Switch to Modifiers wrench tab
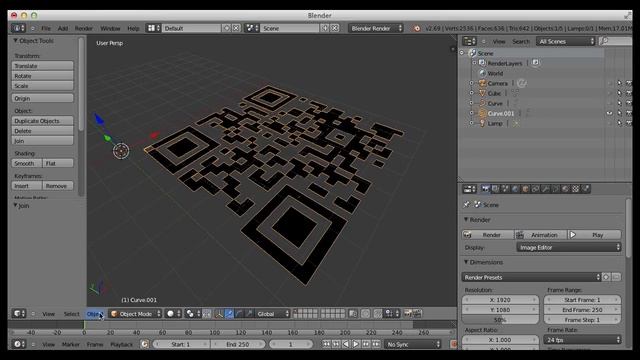This screenshot has height=360, width=640. pos(545,189)
